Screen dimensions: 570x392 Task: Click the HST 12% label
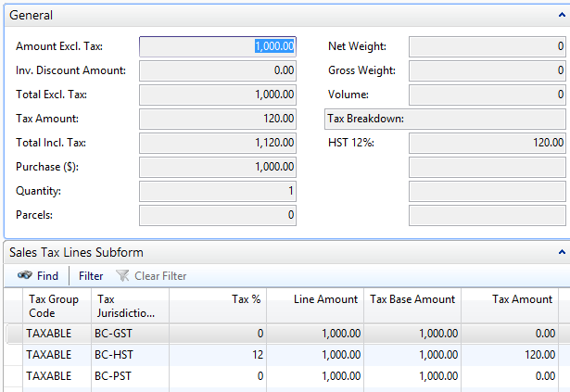(x=351, y=143)
